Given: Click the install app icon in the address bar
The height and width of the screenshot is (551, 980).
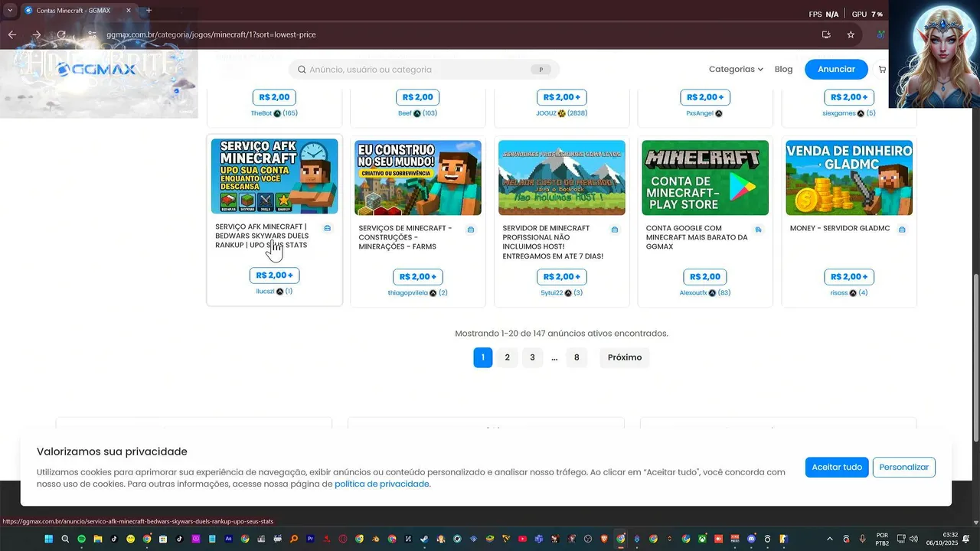Looking at the screenshot, I should 826,34.
